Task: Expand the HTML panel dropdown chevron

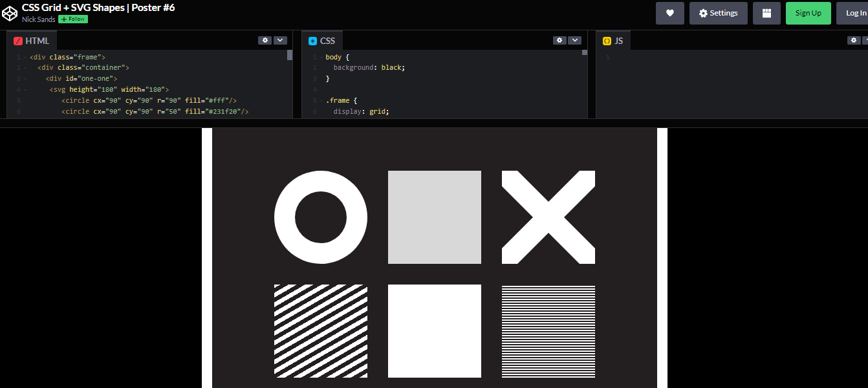Action: coord(279,39)
